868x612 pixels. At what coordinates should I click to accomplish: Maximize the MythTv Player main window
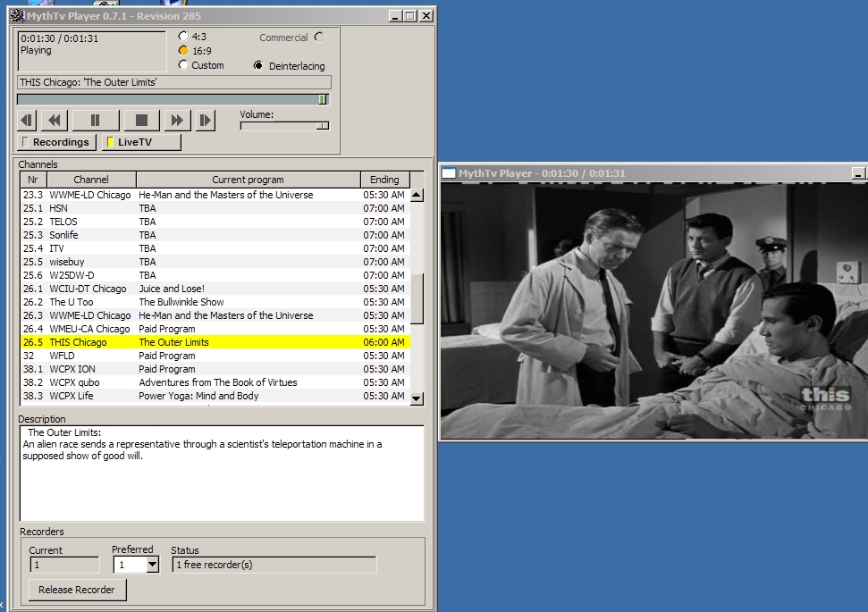[410, 16]
